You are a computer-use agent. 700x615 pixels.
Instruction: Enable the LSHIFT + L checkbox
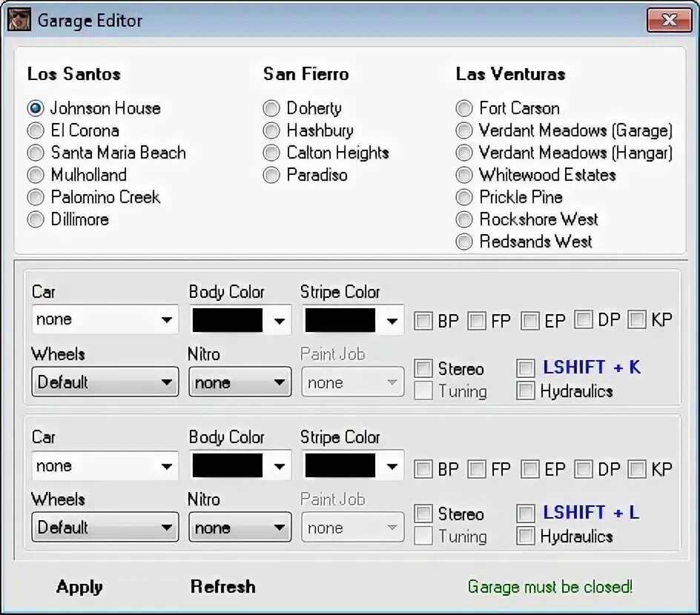(526, 513)
